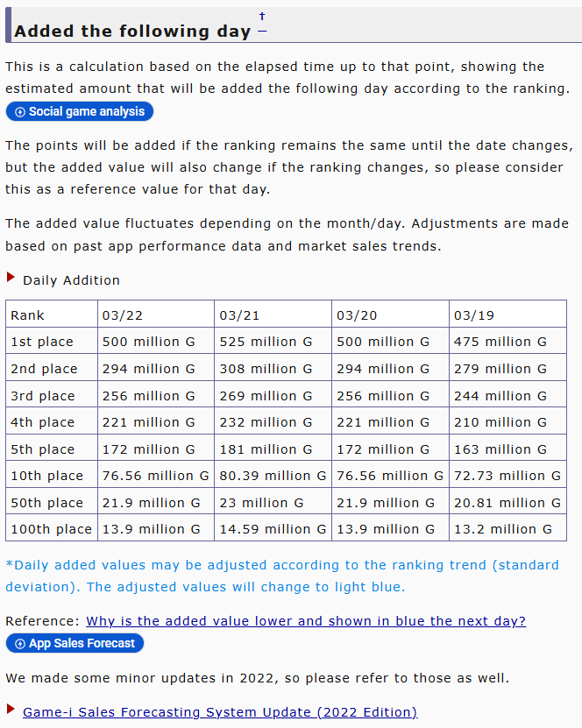The width and height of the screenshot is (582, 728).
Task: Click the dagger anchor link beside the heading
Action: (x=262, y=17)
